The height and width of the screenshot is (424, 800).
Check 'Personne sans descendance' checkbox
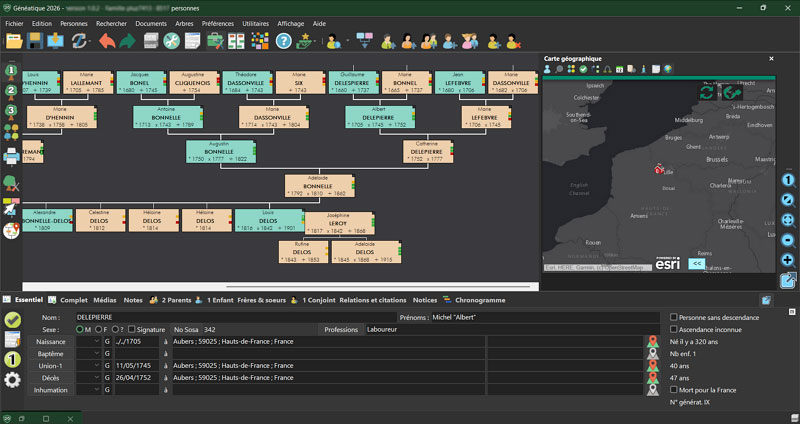point(672,318)
